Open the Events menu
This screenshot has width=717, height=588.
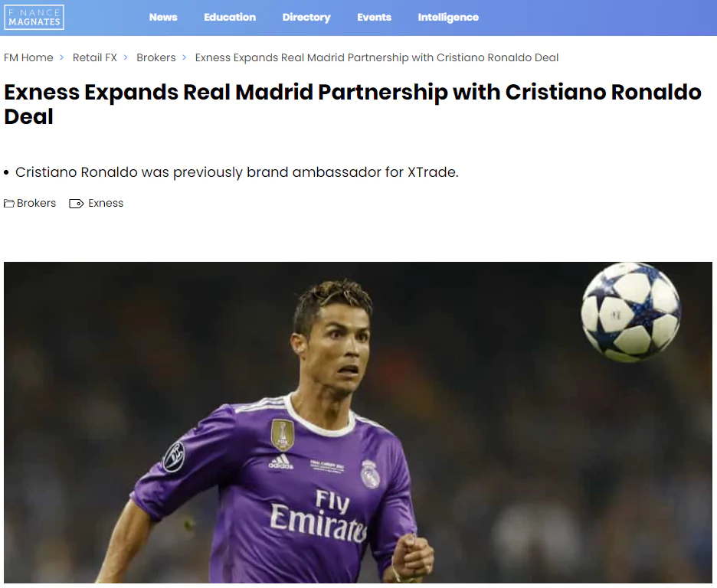coord(374,18)
